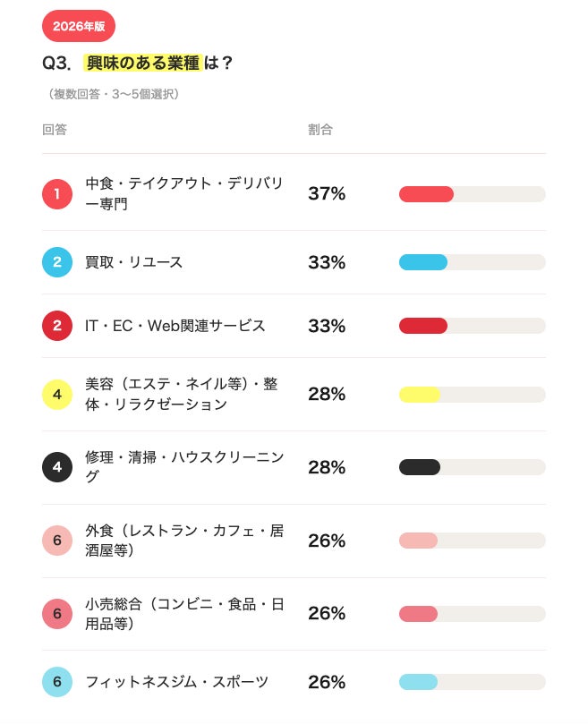Select the フィットネスジム・スポーツ label

177,682
